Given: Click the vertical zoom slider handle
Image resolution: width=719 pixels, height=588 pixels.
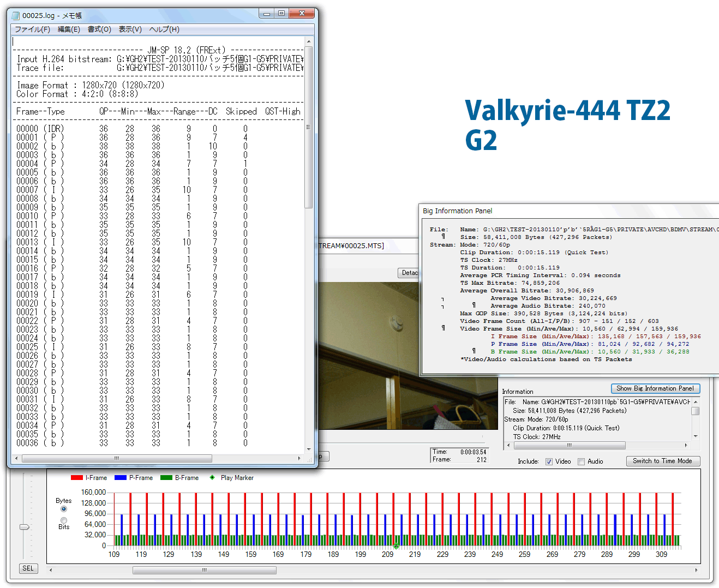Looking at the screenshot, I should point(25,527).
